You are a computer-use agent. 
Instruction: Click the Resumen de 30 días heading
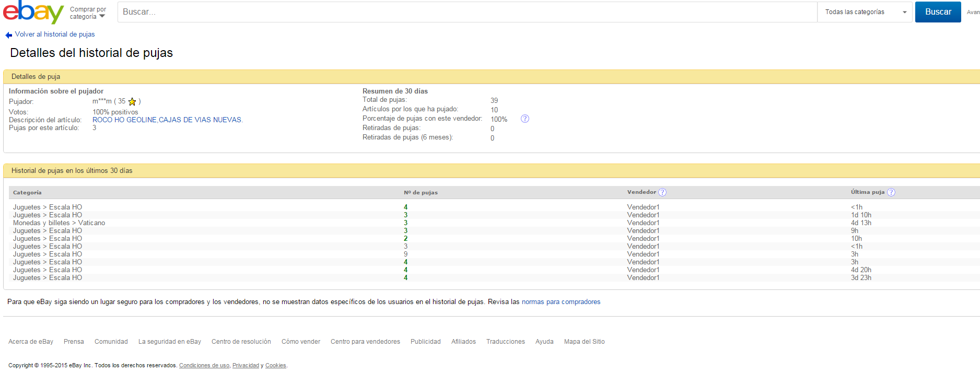[395, 91]
